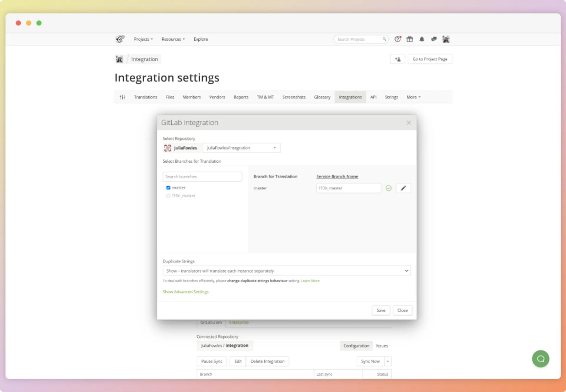Uncheck the master branch checkbox
The height and width of the screenshot is (392, 566).
168,188
